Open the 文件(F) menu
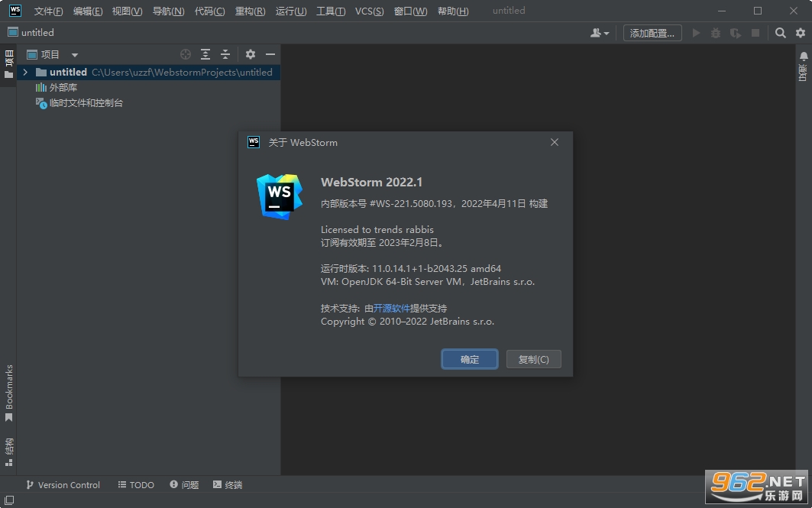The width and height of the screenshot is (812, 508). 48,11
